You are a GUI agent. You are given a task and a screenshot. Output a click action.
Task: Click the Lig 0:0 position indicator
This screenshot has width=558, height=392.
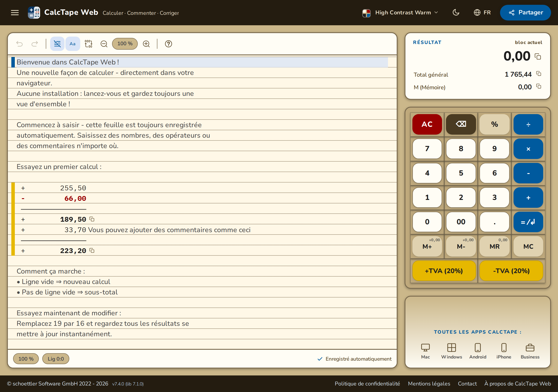[x=56, y=359]
